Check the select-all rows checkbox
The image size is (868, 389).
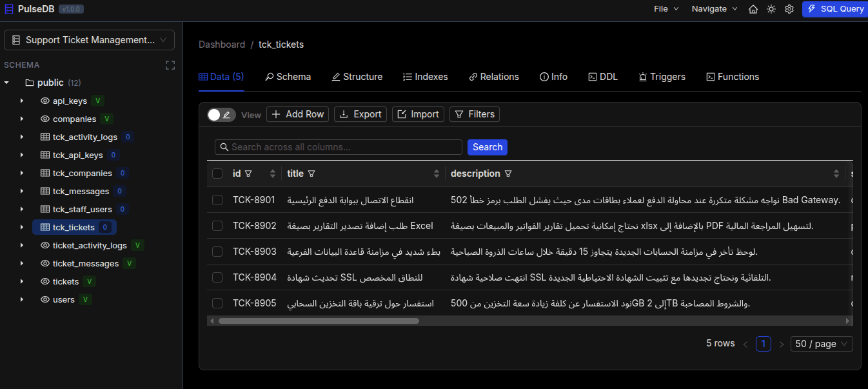tap(217, 174)
